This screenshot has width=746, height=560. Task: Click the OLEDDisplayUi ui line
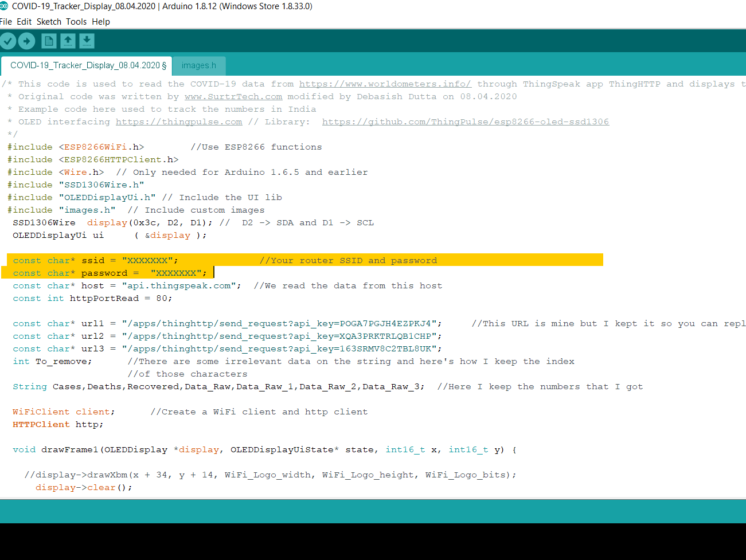pyautogui.click(x=110, y=235)
